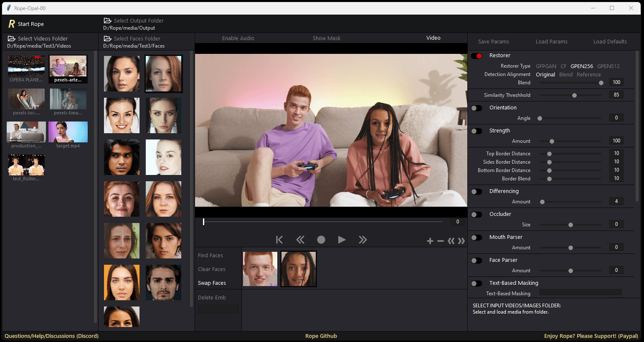This screenshot has height=342, width=644.
Task: Enable the Occluder toggle
Action: coord(477,215)
